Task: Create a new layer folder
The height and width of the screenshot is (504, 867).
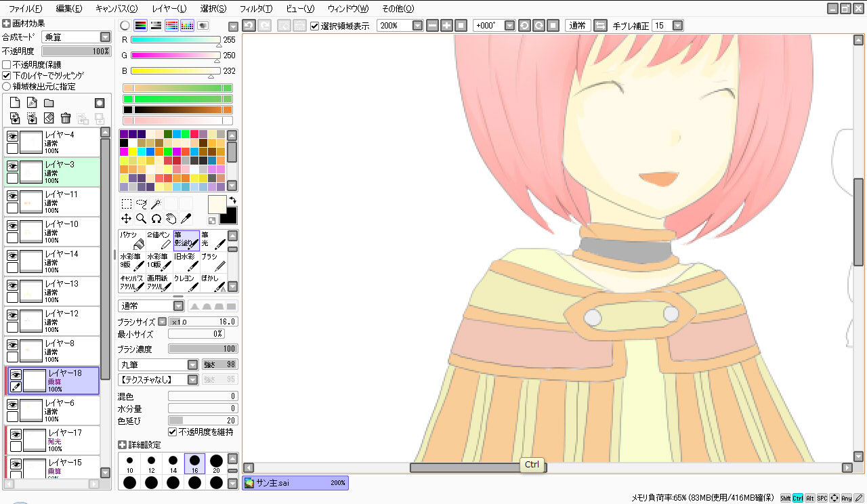Action: tap(49, 103)
